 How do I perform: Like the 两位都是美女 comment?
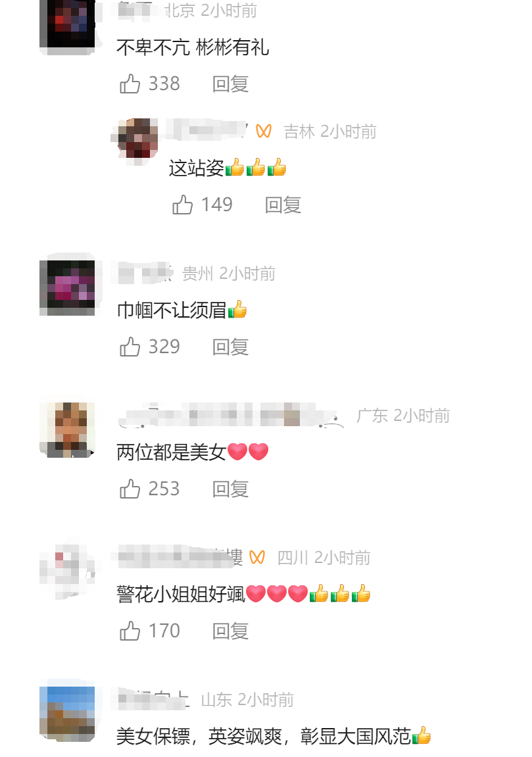[x=130, y=489]
